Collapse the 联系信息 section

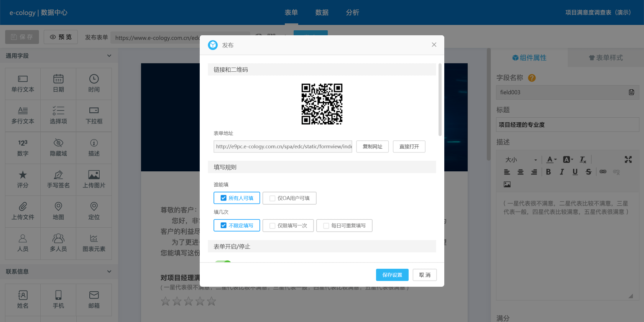coord(109,272)
